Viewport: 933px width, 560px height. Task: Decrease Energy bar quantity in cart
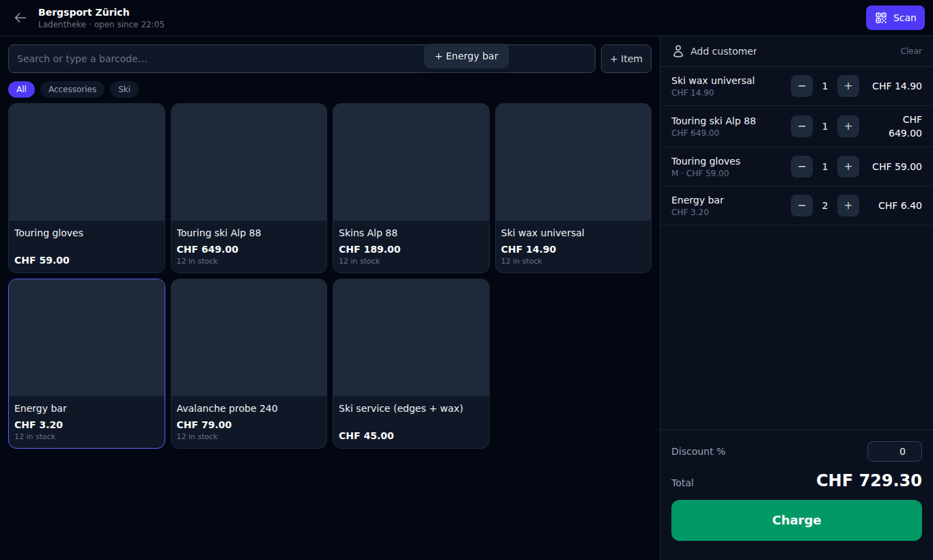tap(802, 206)
